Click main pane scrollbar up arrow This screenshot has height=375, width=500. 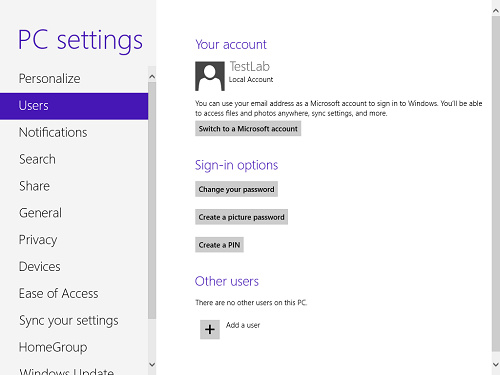[496, 11]
